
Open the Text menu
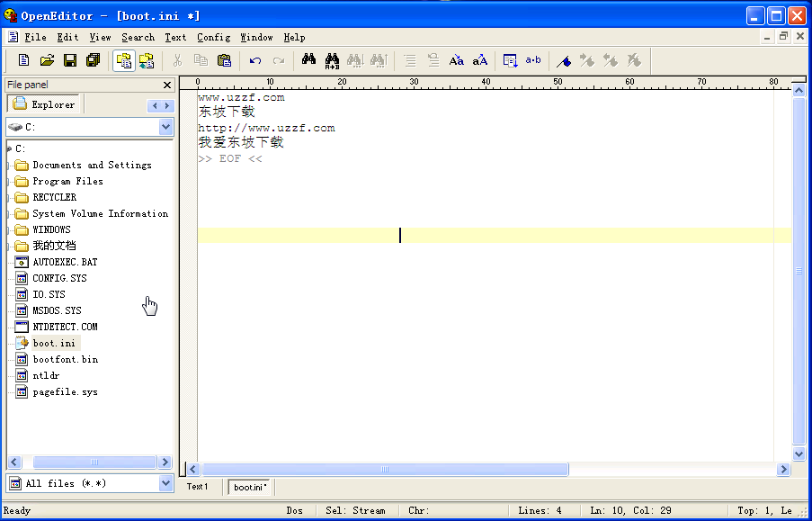pyautogui.click(x=175, y=37)
